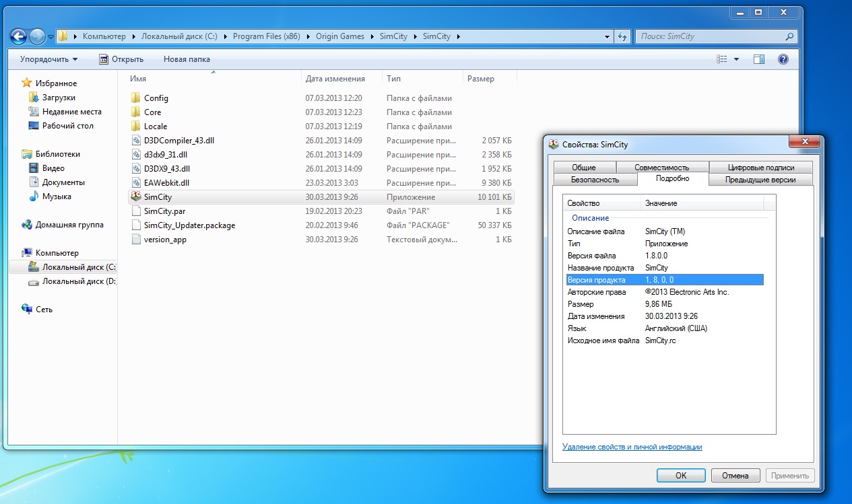Click the SimCity.par file icon
Image resolution: width=852 pixels, height=504 pixels.
135,211
